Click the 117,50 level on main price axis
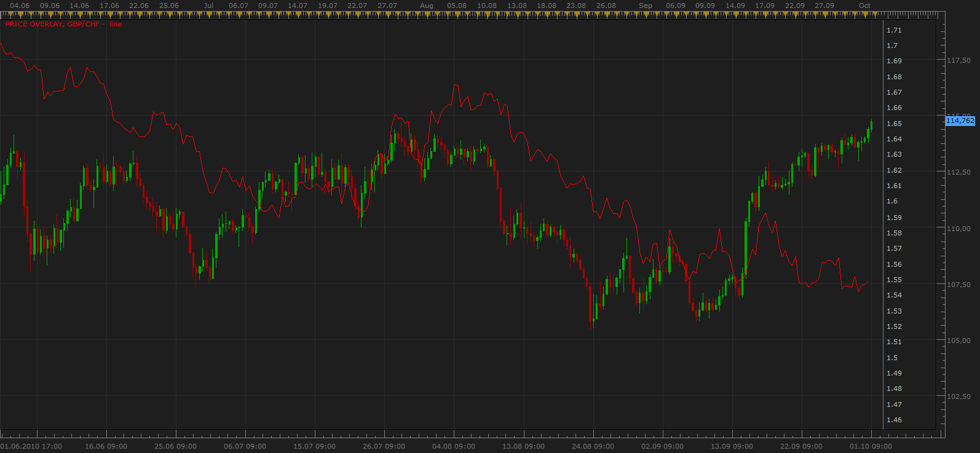 tap(959, 60)
